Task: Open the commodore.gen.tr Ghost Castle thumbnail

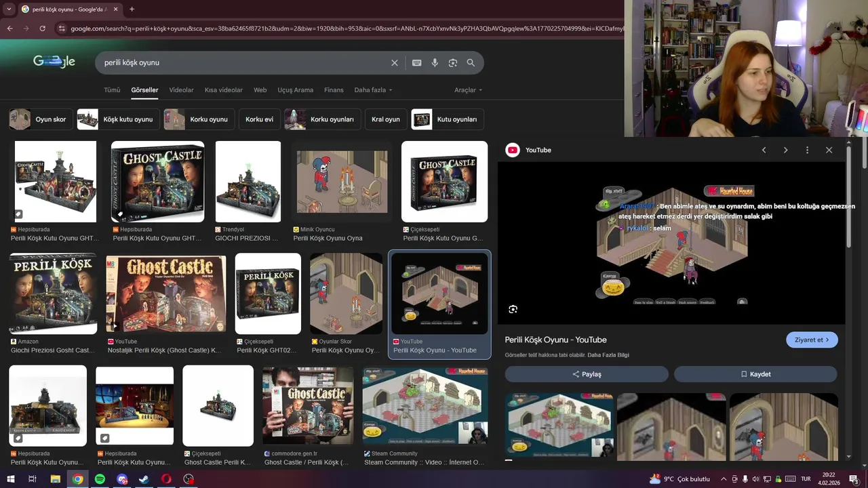Action: (x=308, y=406)
